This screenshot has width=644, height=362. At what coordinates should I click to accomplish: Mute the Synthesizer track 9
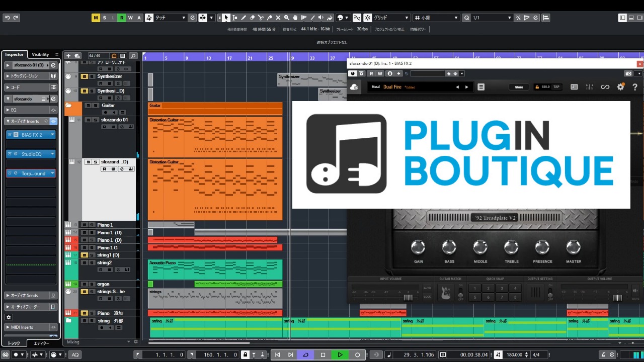(85, 76)
